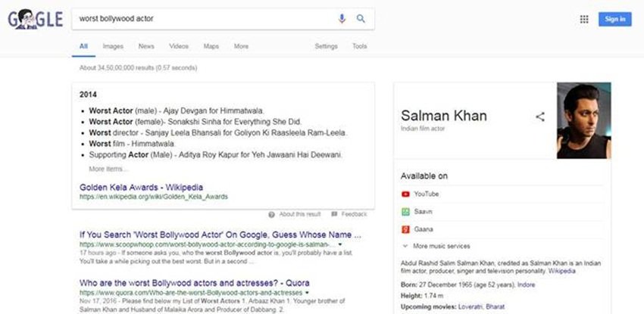644x314 pixels.
Task: Click Salman Khan's profile photo
Action: tap(583, 120)
